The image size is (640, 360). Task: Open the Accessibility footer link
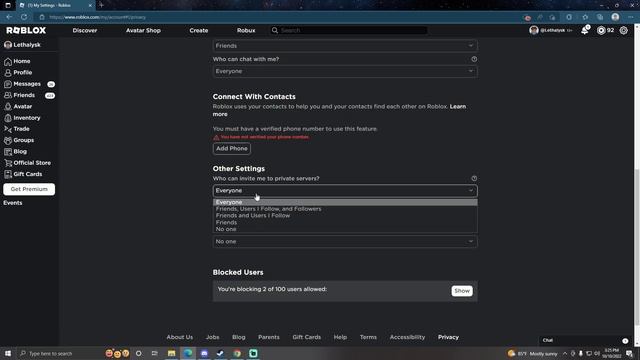407,337
